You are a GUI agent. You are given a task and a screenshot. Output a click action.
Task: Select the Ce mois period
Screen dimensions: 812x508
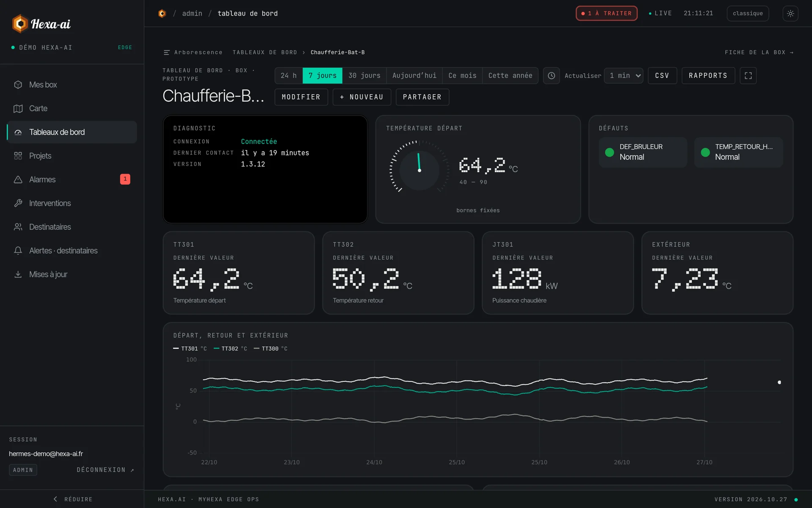462,76
